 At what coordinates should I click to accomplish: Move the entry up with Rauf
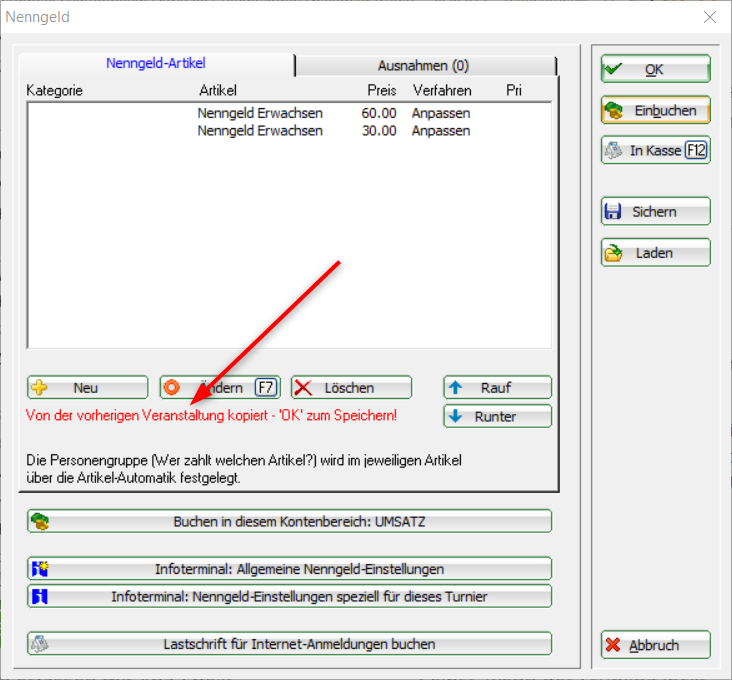pyautogui.click(x=498, y=387)
